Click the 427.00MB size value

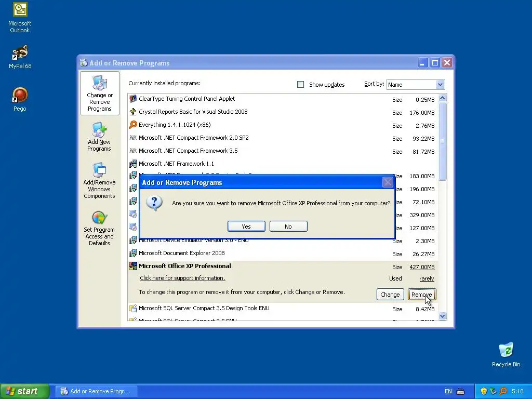(x=422, y=267)
